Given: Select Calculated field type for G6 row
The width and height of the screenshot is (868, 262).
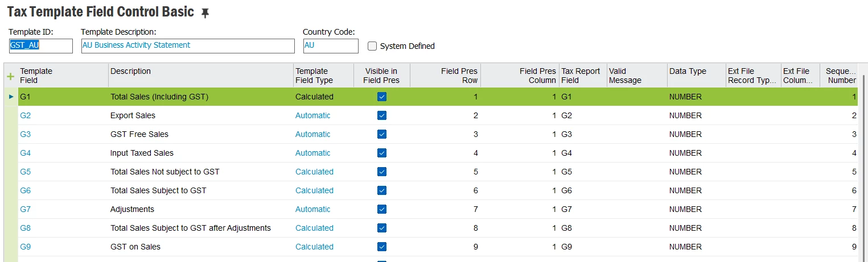Looking at the screenshot, I should (314, 190).
